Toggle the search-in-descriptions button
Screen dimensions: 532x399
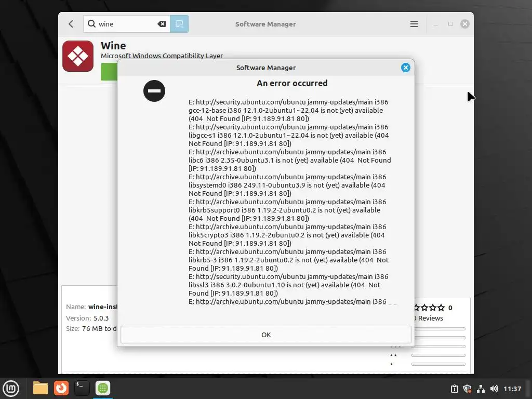point(179,24)
